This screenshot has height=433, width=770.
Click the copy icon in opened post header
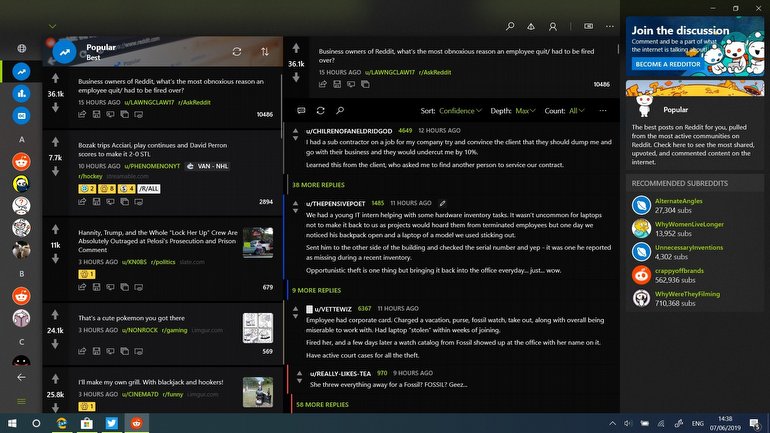click(x=365, y=84)
